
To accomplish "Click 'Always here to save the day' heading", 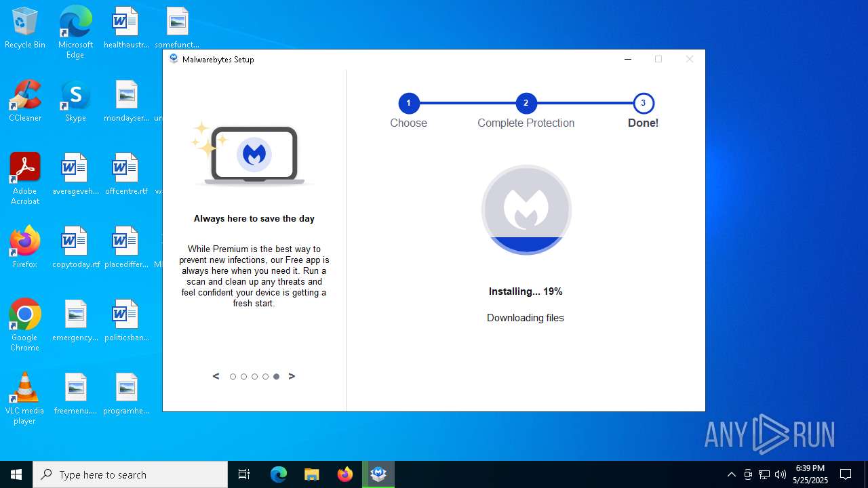I will (254, 218).
